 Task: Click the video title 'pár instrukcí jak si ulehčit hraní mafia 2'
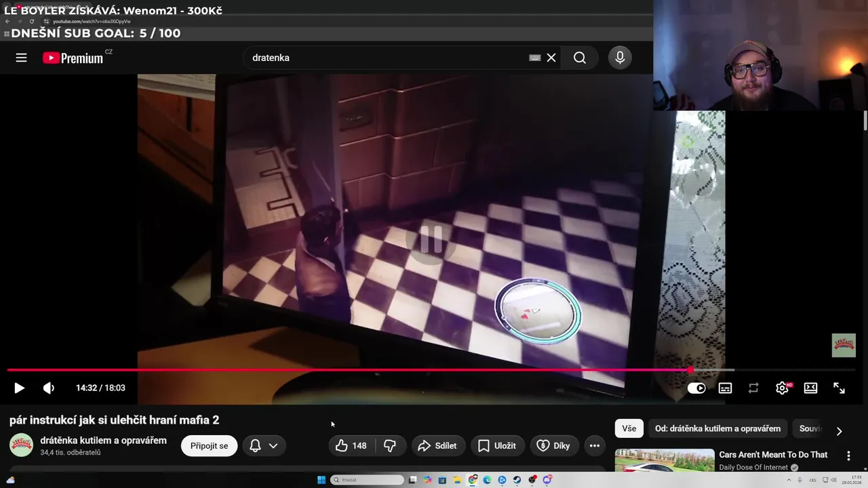pyautogui.click(x=114, y=420)
